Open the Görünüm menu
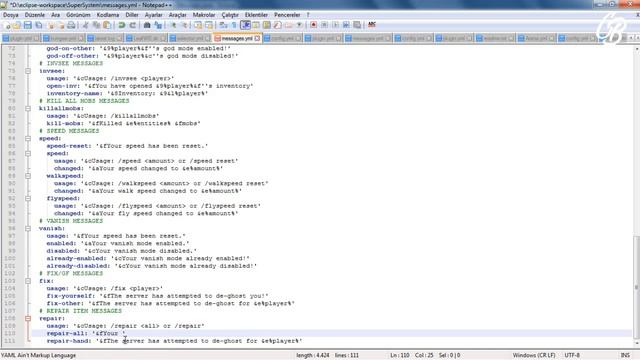The image size is (640, 360). [x=78, y=15]
